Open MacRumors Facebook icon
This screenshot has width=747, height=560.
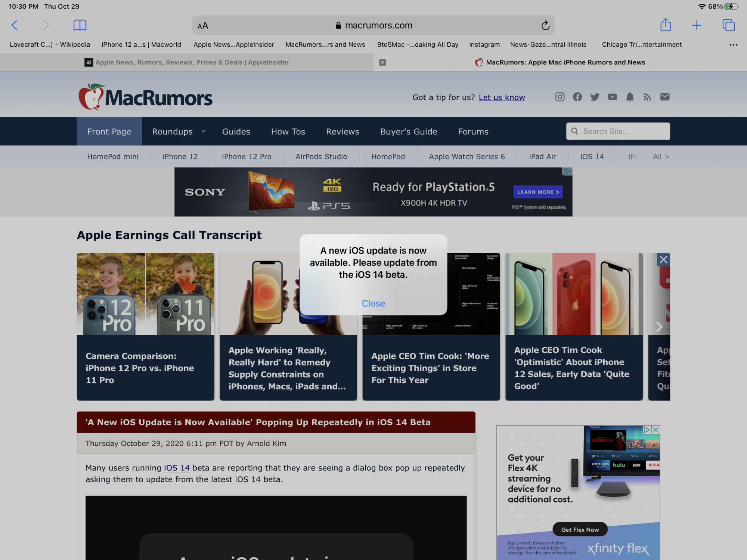click(x=577, y=97)
